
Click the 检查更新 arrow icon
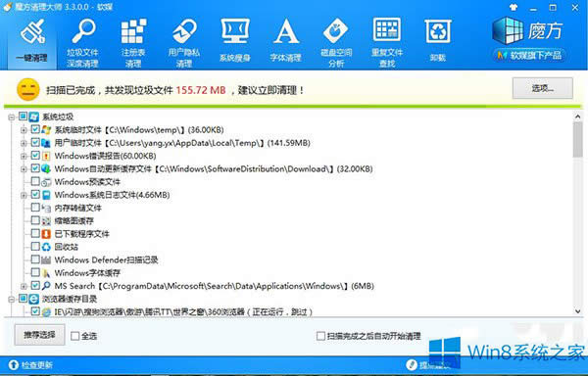13,365
